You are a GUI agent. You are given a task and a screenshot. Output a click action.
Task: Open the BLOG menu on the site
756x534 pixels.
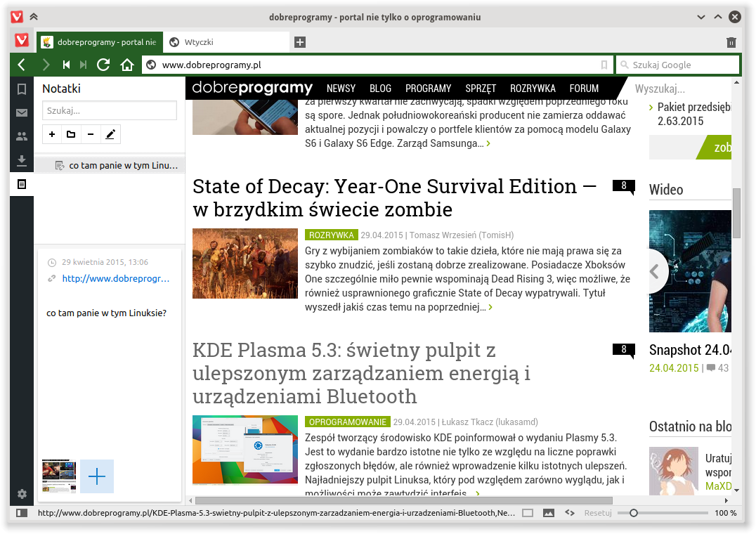pos(380,89)
